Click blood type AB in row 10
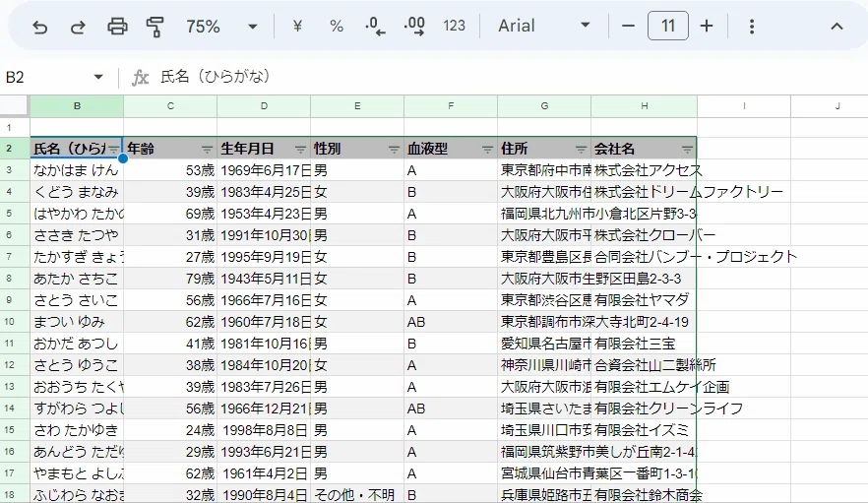868x503 pixels. click(x=451, y=321)
